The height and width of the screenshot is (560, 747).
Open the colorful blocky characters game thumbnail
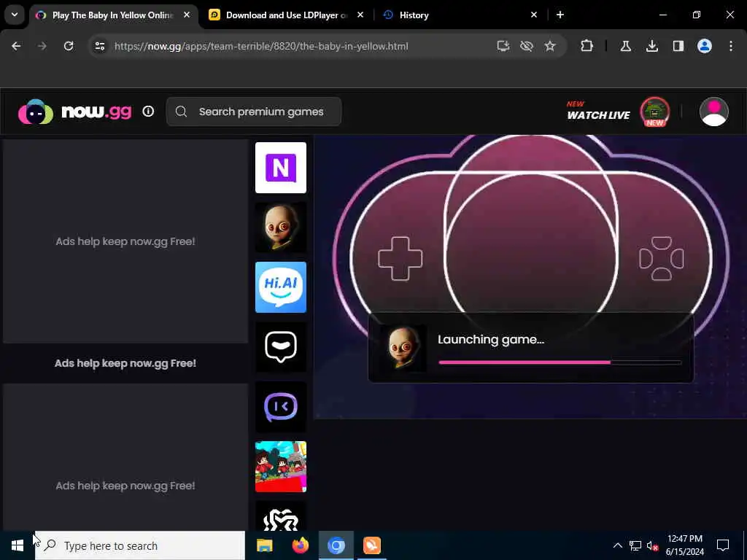click(x=281, y=467)
